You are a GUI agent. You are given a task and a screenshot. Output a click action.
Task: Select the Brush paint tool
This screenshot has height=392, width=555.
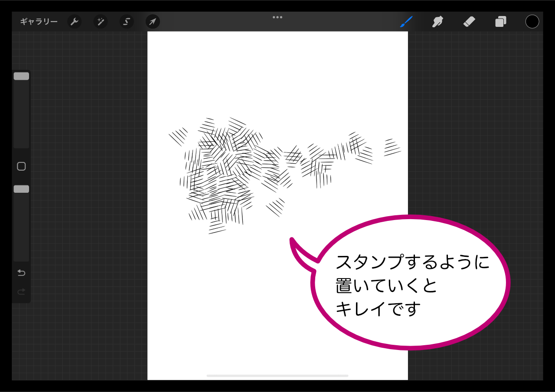[x=406, y=22]
